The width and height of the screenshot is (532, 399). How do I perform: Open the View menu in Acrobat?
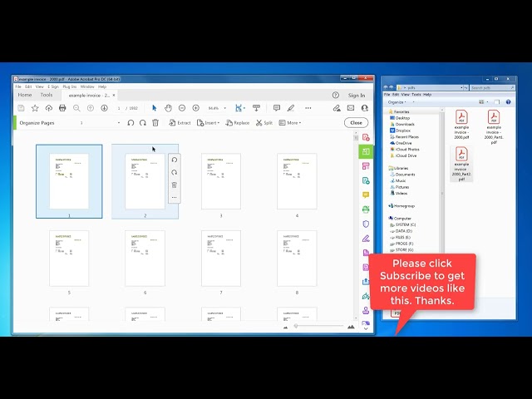pos(40,86)
